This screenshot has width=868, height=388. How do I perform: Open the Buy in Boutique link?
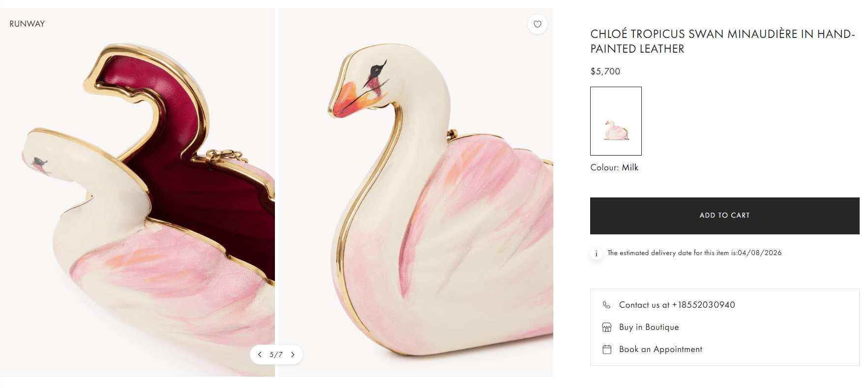pos(649,327)
